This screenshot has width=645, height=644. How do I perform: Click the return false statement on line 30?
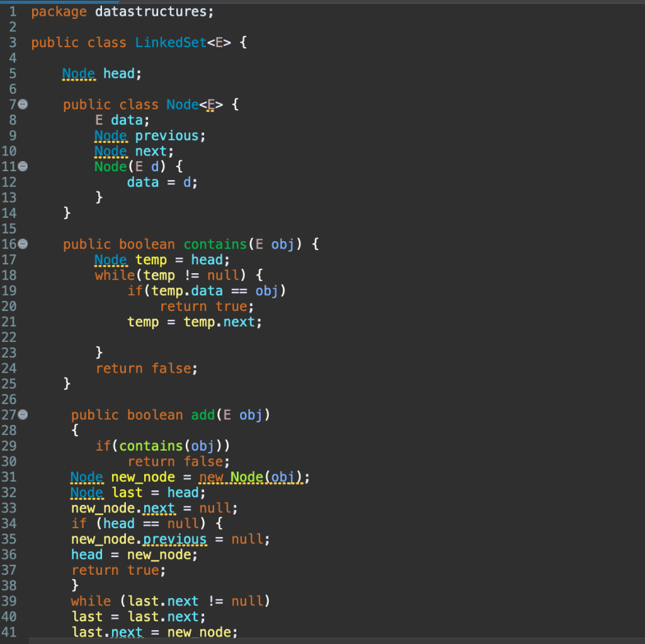tap(178, 461)
